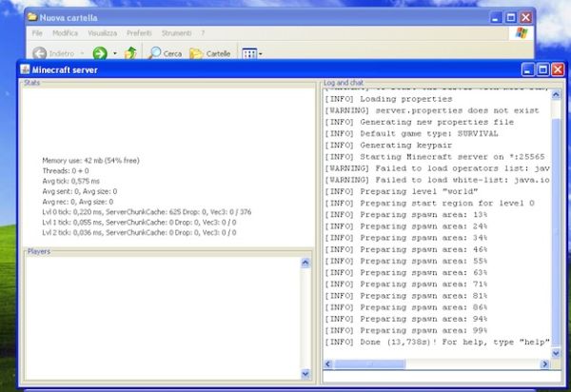Image resolution: width=571 pixels, height=392 pixels.
Task: Click the 'Preparing spawn area: 99%' line
Action: pos(406,330)
